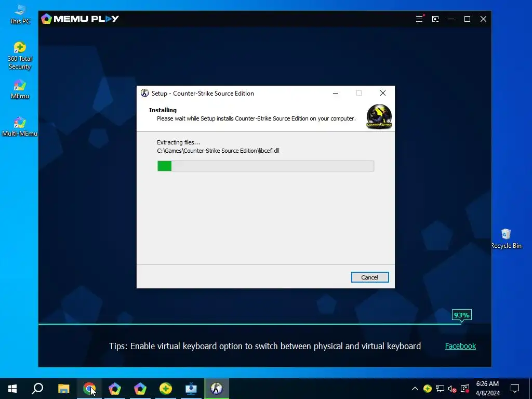Viewport: 532px width, 399px height.
Task: Show hidden system tray icons
Action: (x=415, y=389)
